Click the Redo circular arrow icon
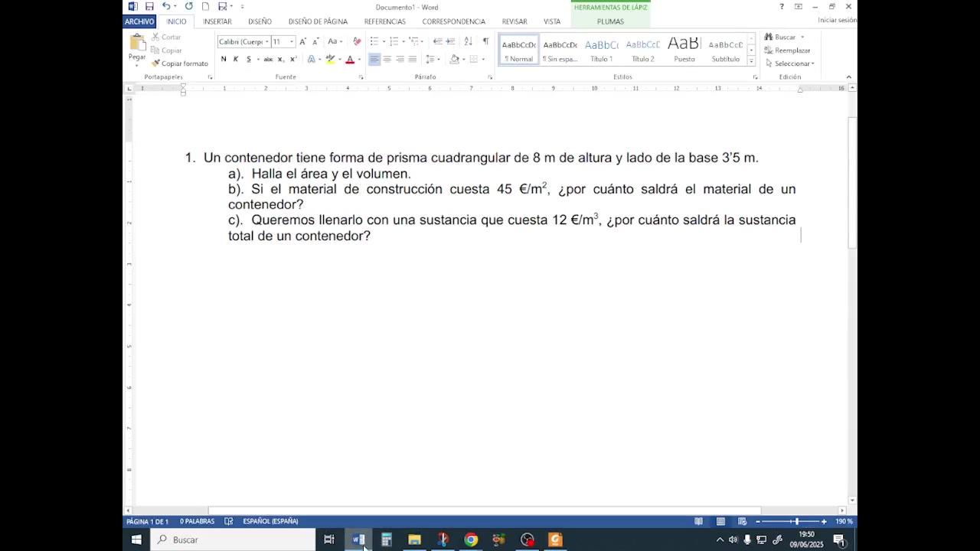980x551 pixels. coord(189,7)
